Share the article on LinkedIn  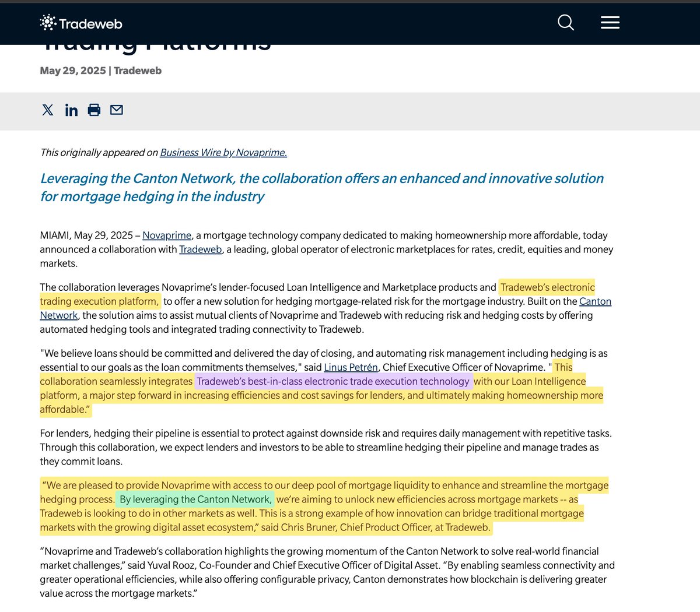(x=71, y=110)
